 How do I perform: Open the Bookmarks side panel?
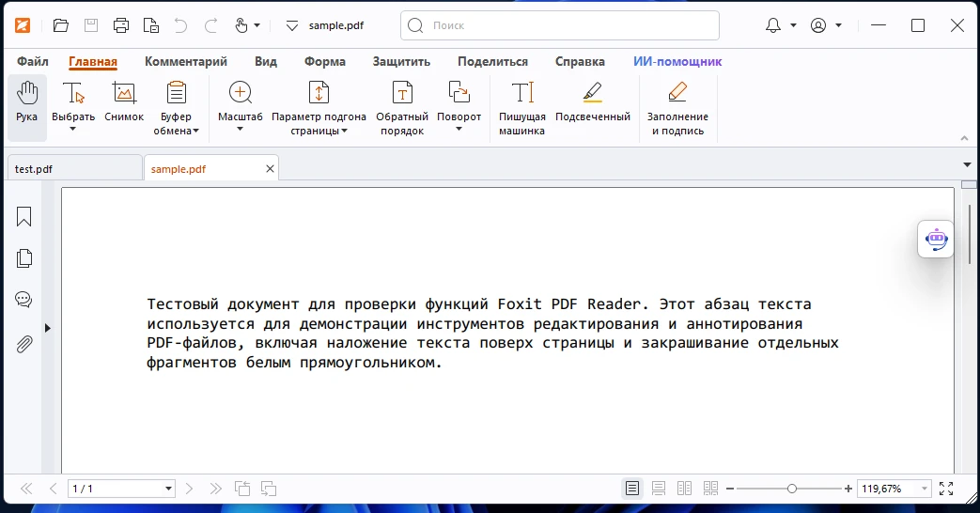click(23, 217)
